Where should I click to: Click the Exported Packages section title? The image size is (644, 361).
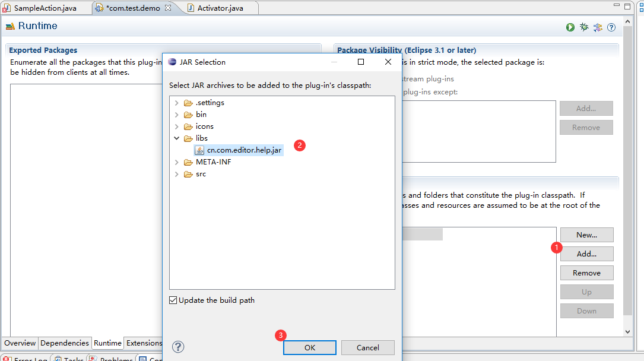click(43, 50)
